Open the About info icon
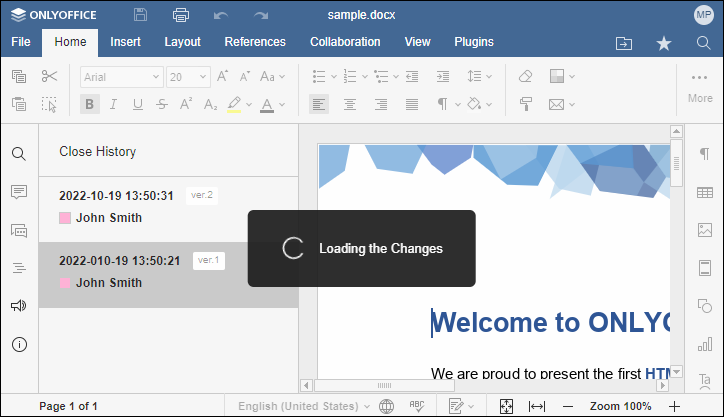 (x=19, y=344)
